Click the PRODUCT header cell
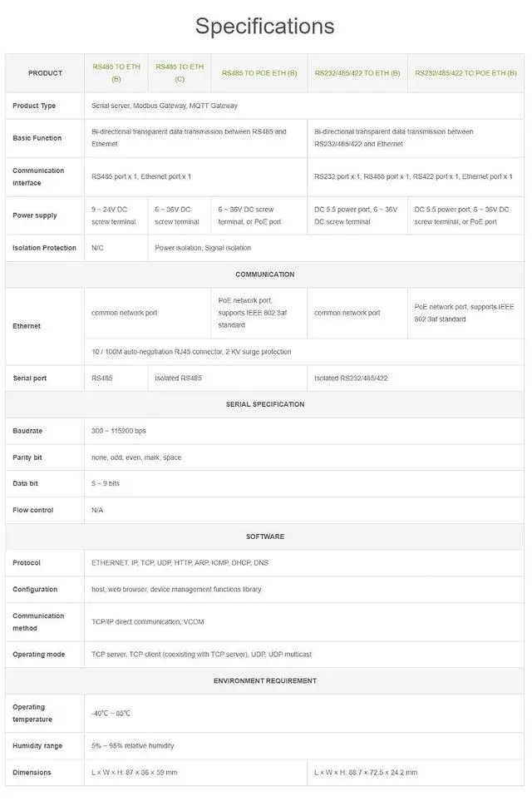 [x=45, y=73]
